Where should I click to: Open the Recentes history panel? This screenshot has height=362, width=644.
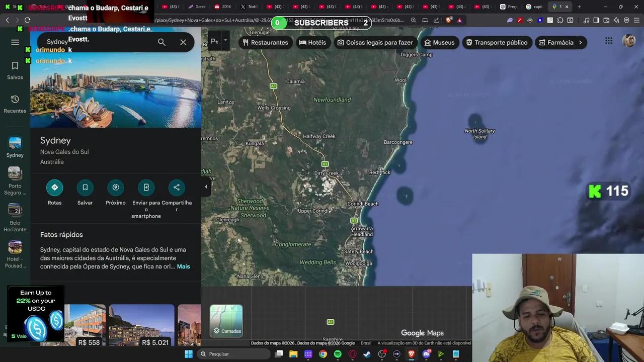15,104
